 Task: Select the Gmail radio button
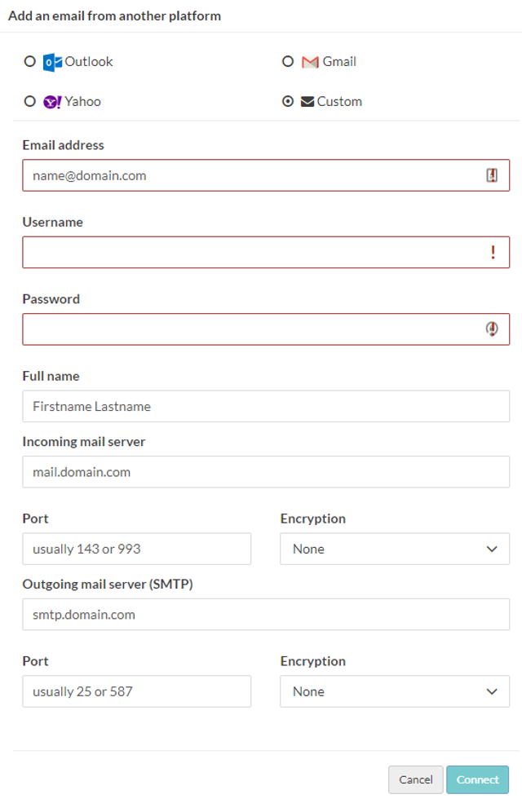[x=288, y=62]
